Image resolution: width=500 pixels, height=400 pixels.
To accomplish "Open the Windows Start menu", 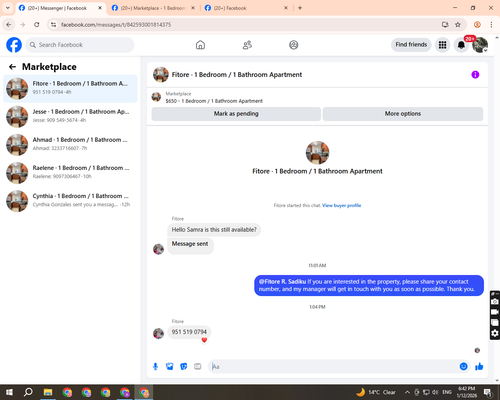I will (x=9, y=392).
